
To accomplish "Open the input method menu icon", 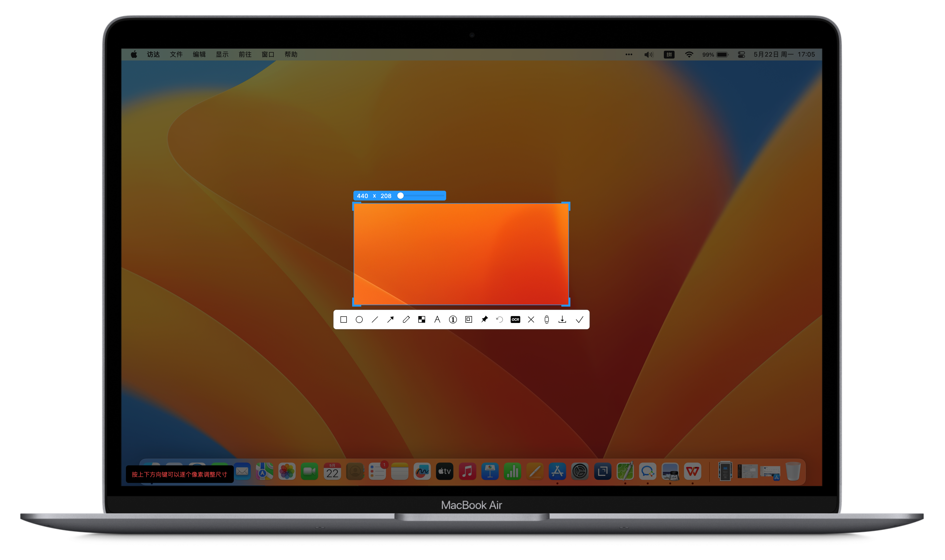I will (669, 55).
